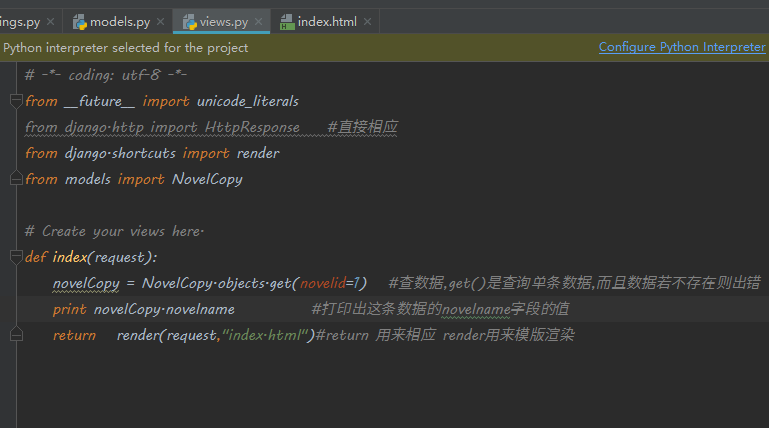This screenshot has height=428, width=769.
Task: Click the HTML file icon on index.html tab
Action: pos(287,21)
